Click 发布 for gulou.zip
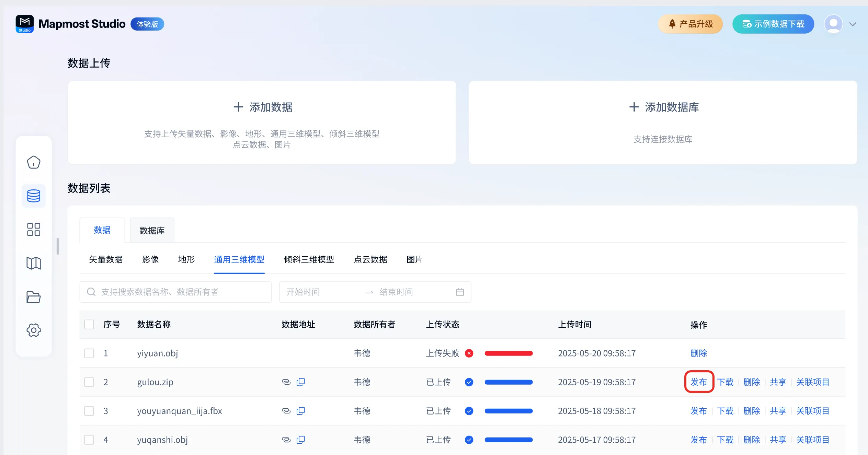Image resolution: width=868 pixels, height=455 pixels. 699,382
